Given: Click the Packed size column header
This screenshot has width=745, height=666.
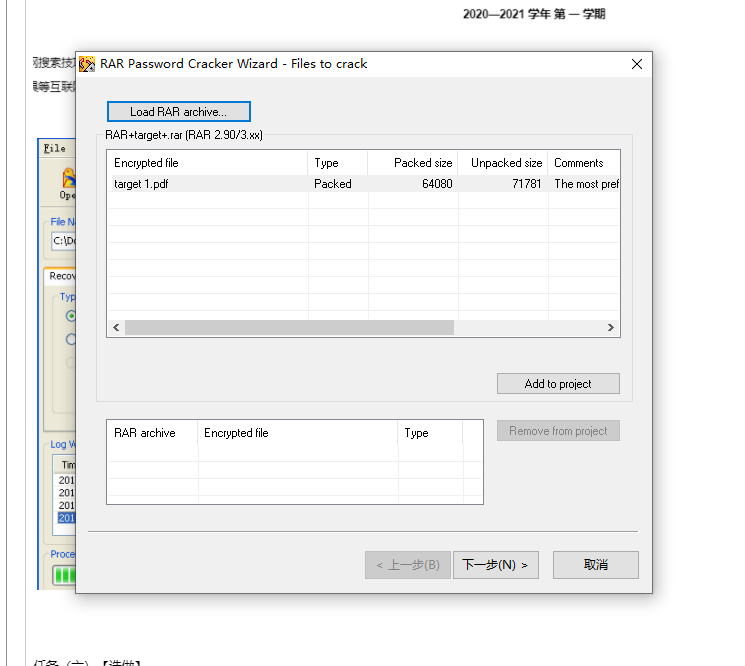Looking at the screenshot, I should point(412,163).
